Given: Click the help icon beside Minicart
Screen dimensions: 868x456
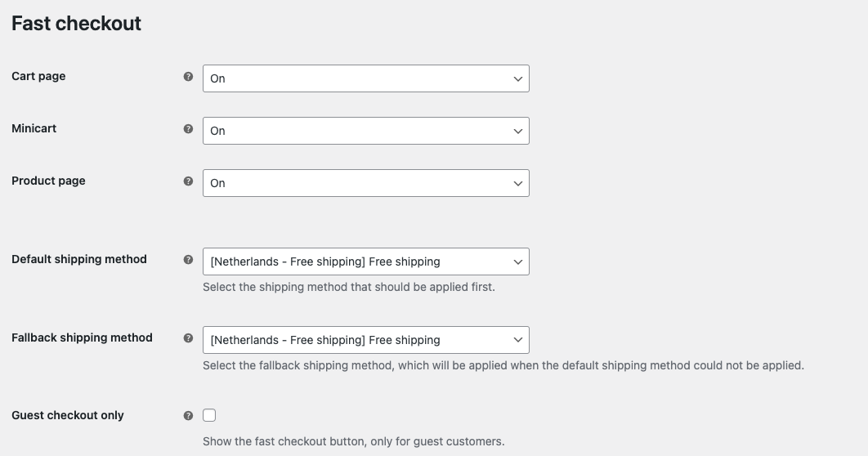Looking at the screenshot, I should (188, 129).
